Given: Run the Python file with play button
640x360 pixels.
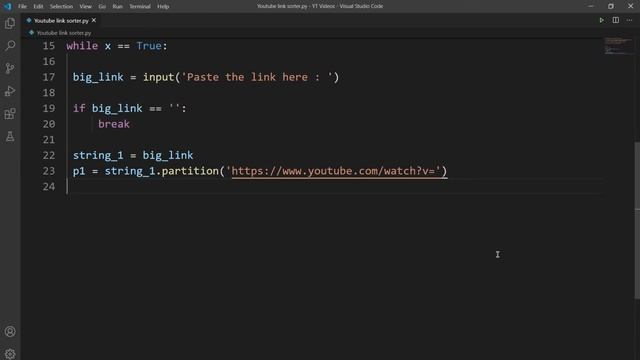Looking at the screenshot, I should coord(601,20).
